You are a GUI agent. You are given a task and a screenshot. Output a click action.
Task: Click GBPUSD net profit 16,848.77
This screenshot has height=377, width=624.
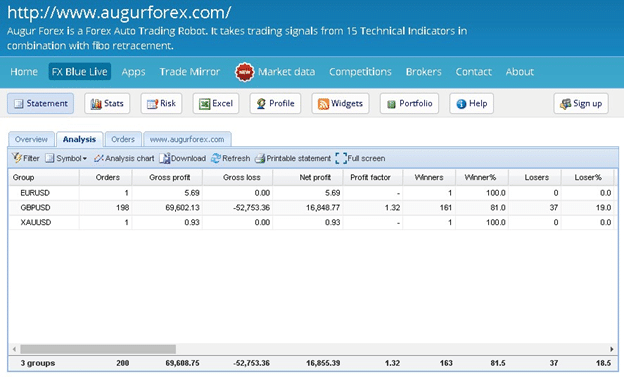[323, 208]
